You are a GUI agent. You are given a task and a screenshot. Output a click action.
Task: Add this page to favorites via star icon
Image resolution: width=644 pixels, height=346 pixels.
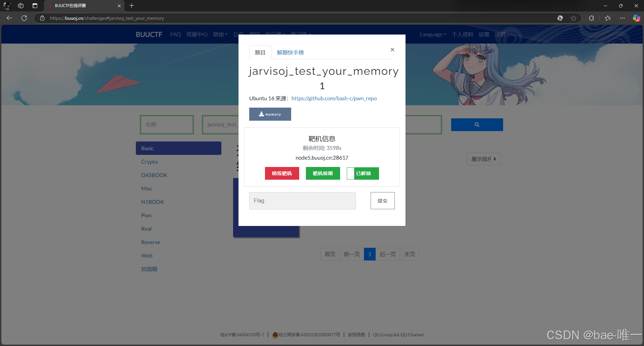click(x=574, y=18)
